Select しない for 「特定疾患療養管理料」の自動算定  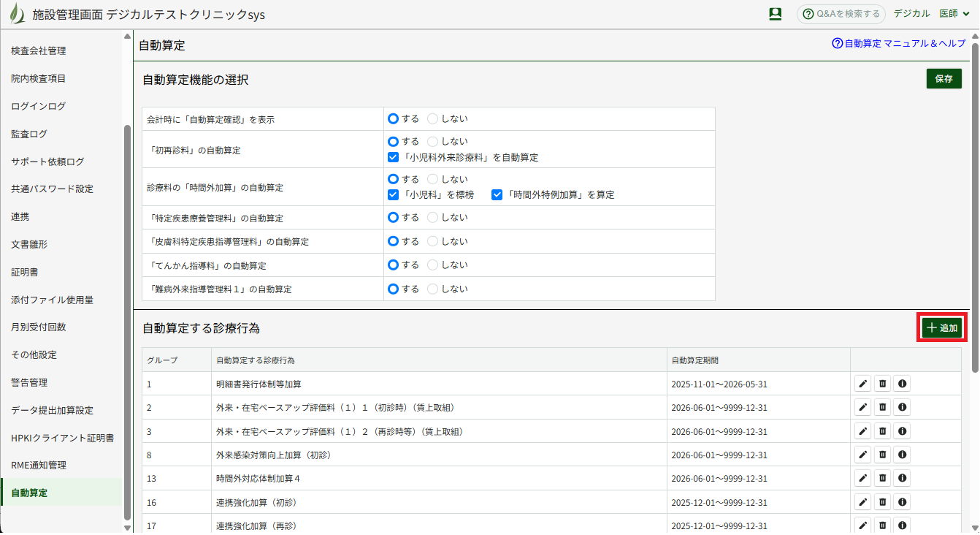pos(433,217)
